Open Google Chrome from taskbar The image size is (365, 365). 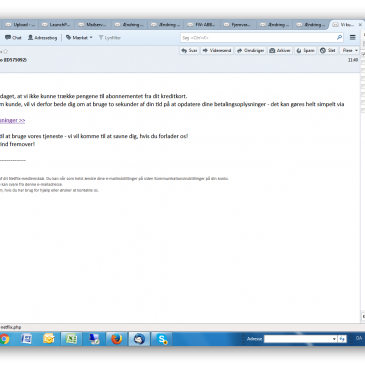pyautogui.click(x=4, y=339)
